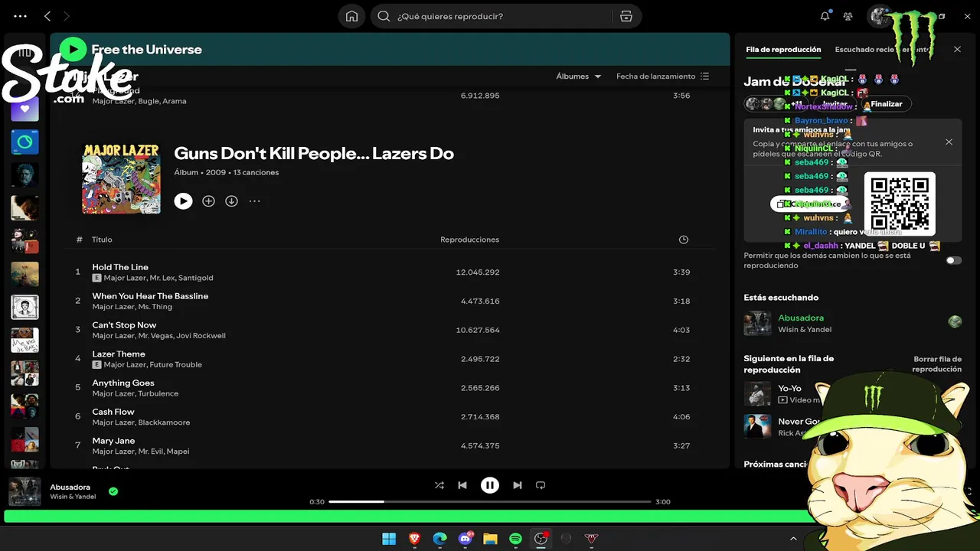The width and height of the screenshot is (980, 551).
Task: Select track Cash Flow
Action: click(x=390, y=418)
